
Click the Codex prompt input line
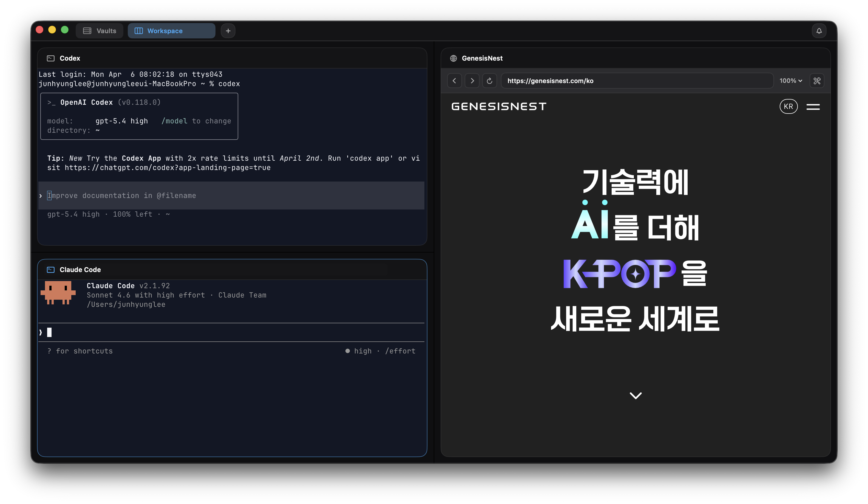[231, 196]
